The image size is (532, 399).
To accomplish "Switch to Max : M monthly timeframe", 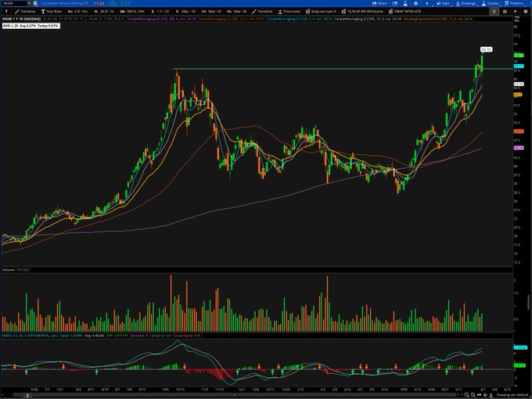I will (x=236, y=11).
